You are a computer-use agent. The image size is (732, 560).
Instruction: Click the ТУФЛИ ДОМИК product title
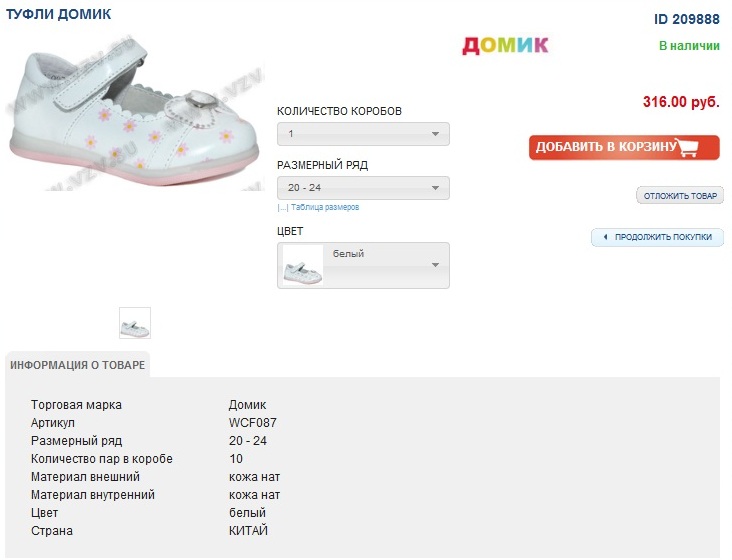[x=58, y=14]
